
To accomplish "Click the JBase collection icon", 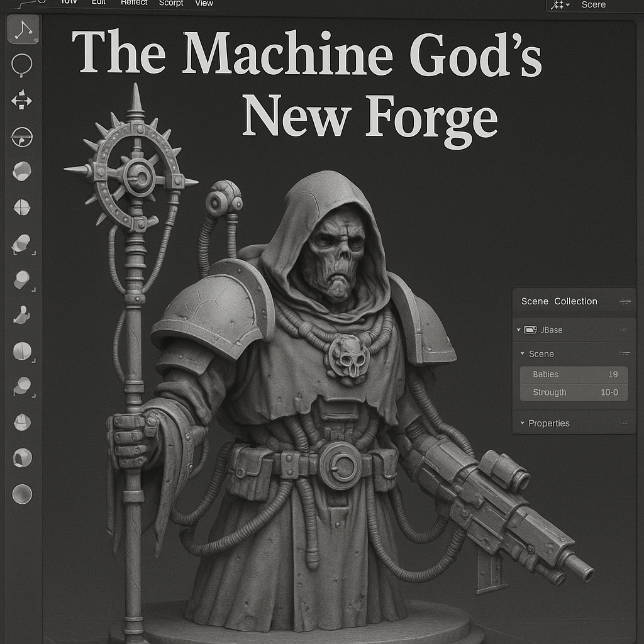I will 530,330.
